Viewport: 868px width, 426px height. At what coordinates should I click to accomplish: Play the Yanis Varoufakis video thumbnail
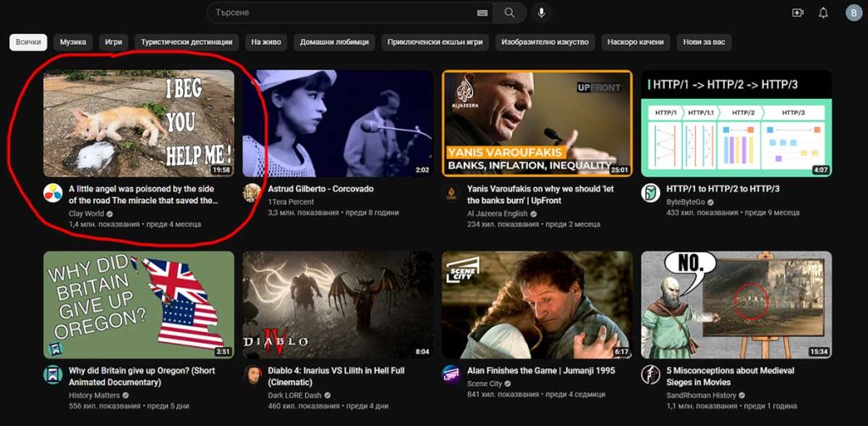tap(537, 123)
